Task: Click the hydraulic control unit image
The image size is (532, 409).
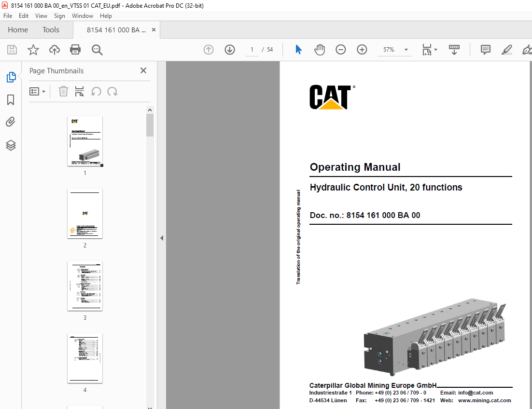Action: click(434, 337)
